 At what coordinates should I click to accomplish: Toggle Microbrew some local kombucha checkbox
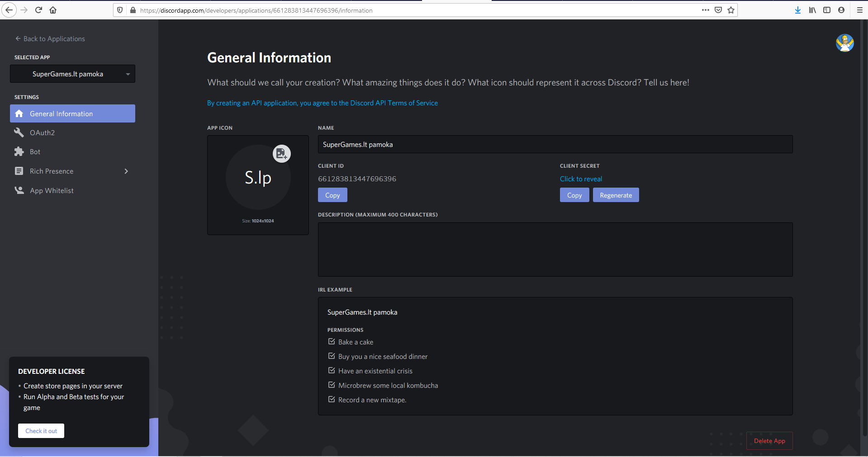[x=332, y=385]
